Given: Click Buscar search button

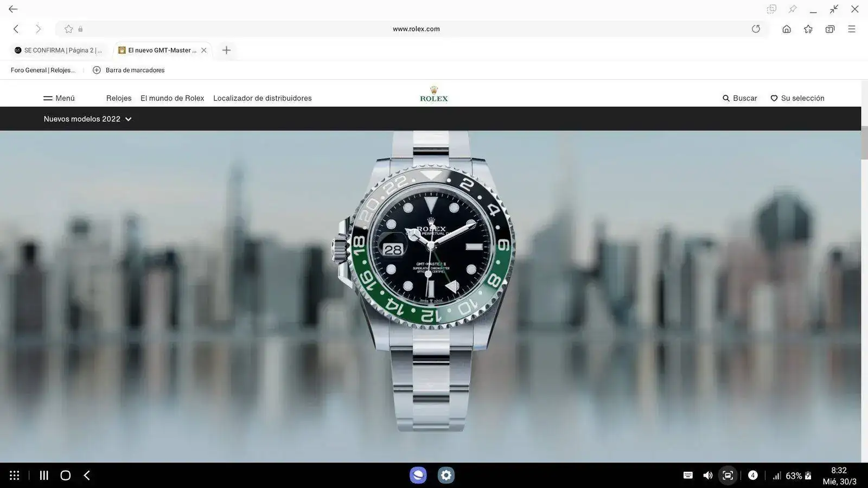Looking at the screenshot, I should coord(739,98).
